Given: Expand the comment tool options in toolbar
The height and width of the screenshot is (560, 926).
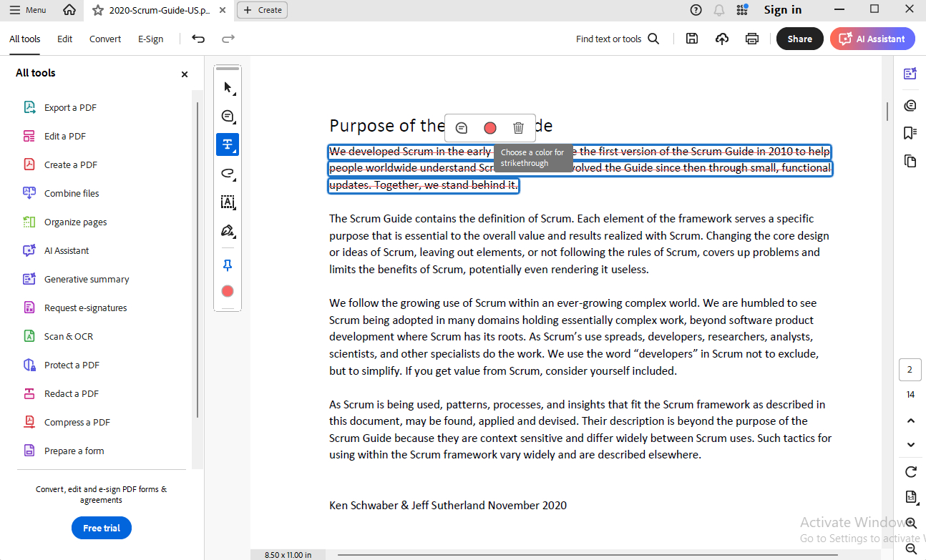Looking at the screenshot, I should (228, 117).
